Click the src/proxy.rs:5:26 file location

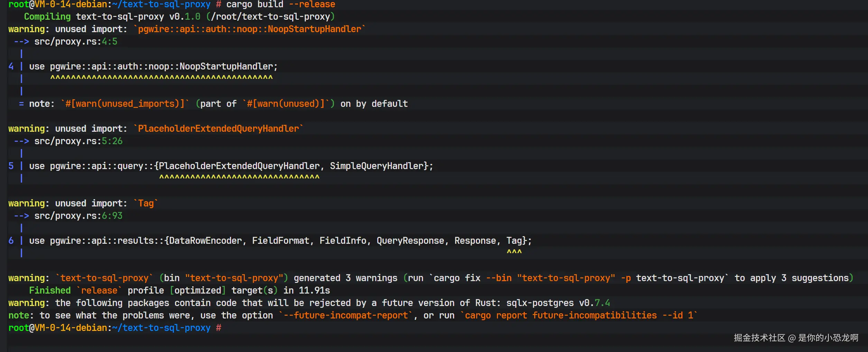coord(78,141)
